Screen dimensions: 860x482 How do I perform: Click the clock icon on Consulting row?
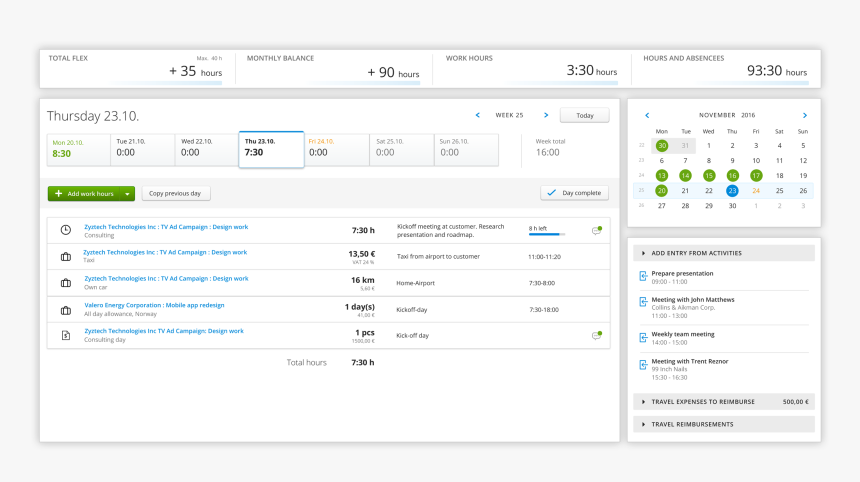(66, 230)
